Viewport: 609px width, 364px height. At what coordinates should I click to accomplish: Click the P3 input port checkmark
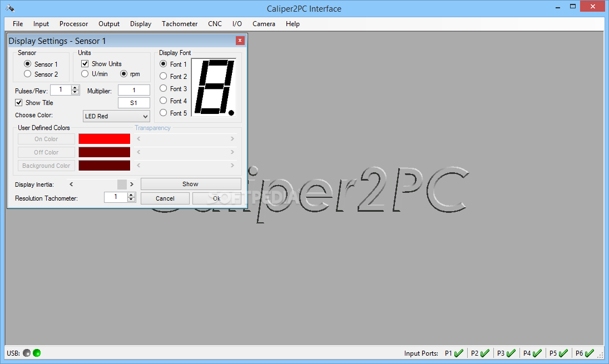[511, 353]
